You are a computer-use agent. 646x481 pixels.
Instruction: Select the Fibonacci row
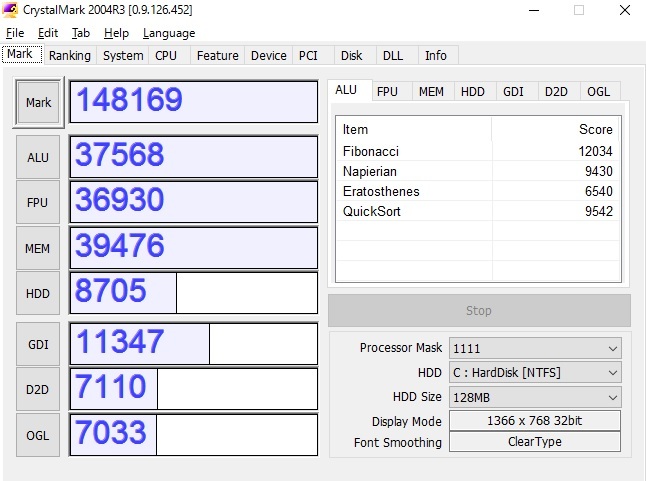(x=478, y=151)
